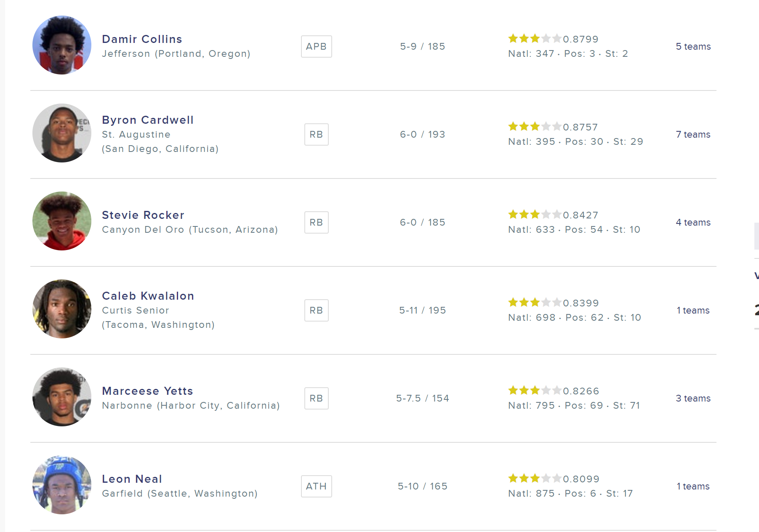
Task: Click the ATH position badge for Leon Neal
Action: pyautogui.click(x=316, y=486)
